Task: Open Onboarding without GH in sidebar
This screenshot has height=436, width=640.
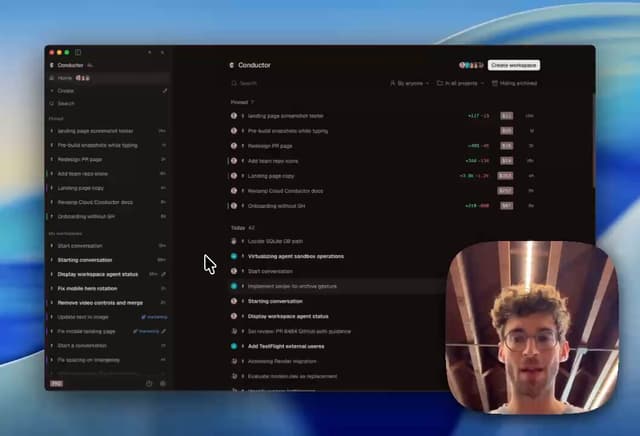Action: 108,217
